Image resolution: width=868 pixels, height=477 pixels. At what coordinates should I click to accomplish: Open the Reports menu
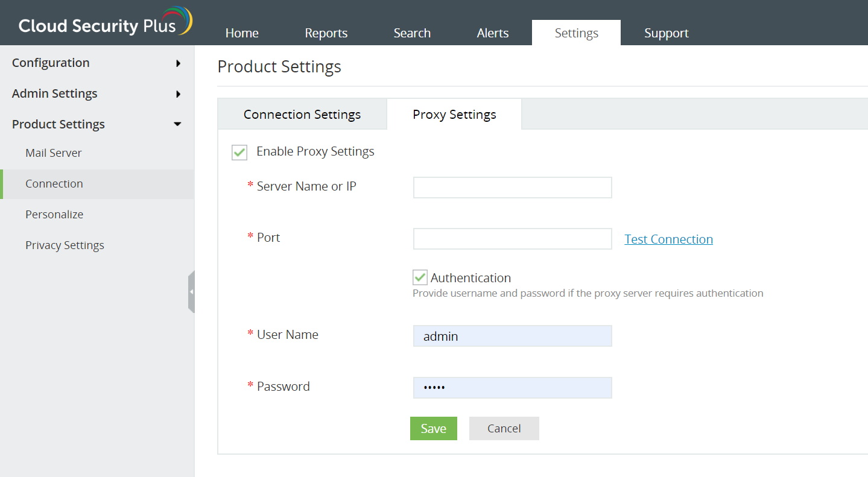326,33
